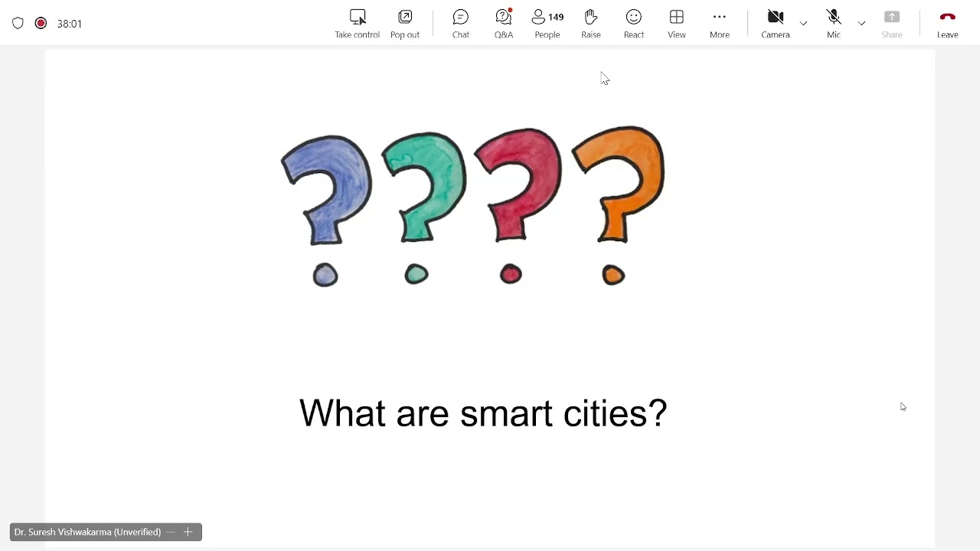Expand the Mic options dropdown arrow
This screenshot has height=551, width=980.
(861, 24)
